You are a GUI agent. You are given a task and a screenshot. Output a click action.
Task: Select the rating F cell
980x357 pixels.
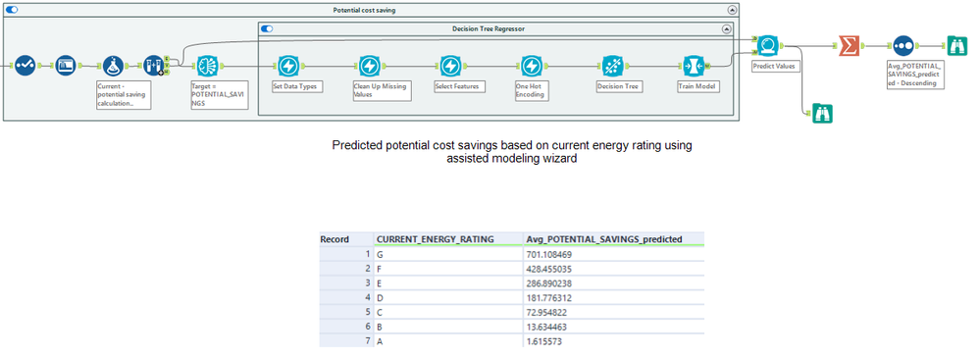448,269
